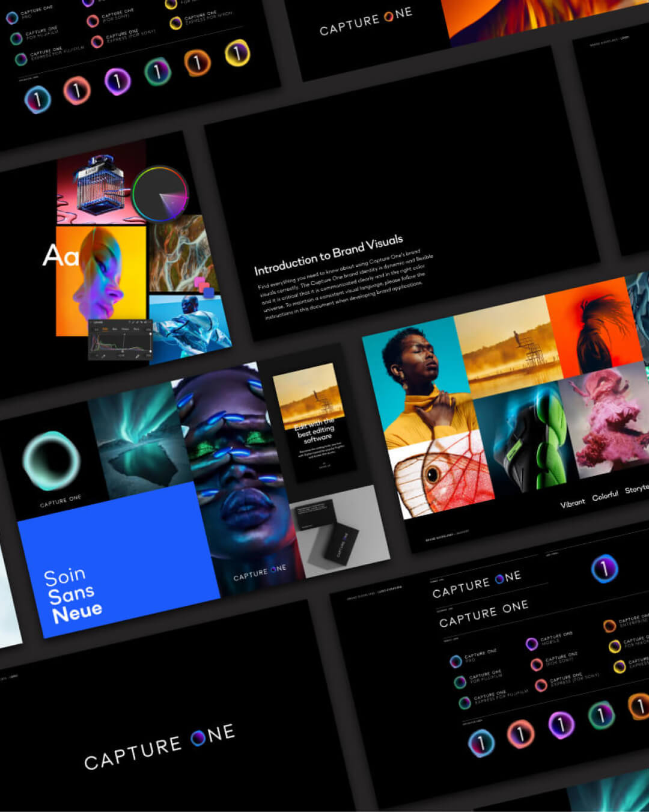This screenshot has height=812, width=649.
Task: Open the man in metallic silver jacket photo
Action: [x=189, y=329]
